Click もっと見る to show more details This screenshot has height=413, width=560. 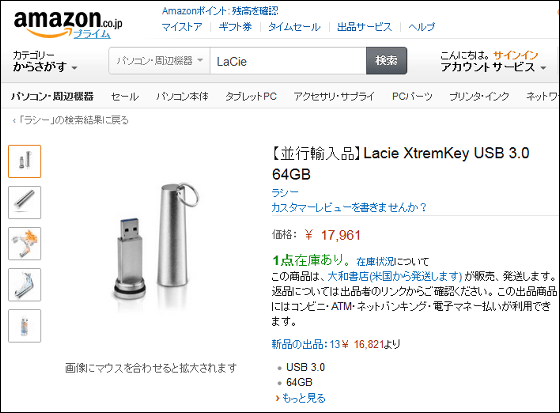click(300, 398)
